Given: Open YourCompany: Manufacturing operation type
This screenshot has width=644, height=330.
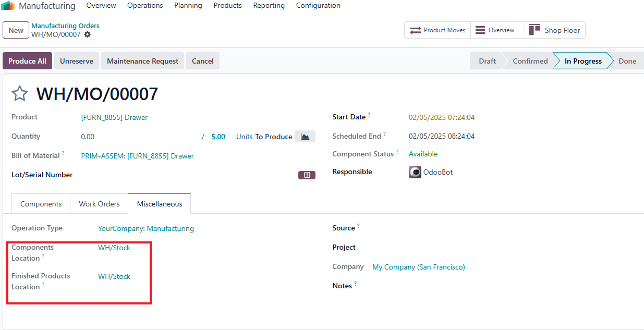Looking at the screenshot, I should 146,228.
